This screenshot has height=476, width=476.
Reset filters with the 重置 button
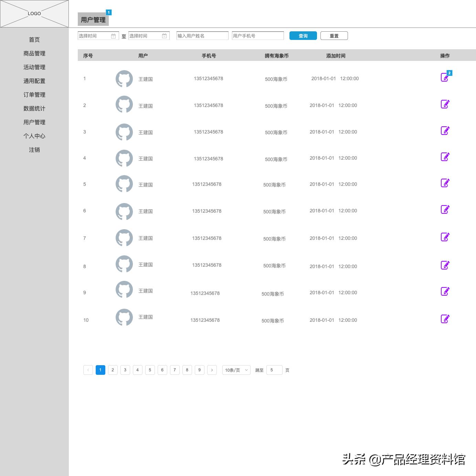point(334,35)
